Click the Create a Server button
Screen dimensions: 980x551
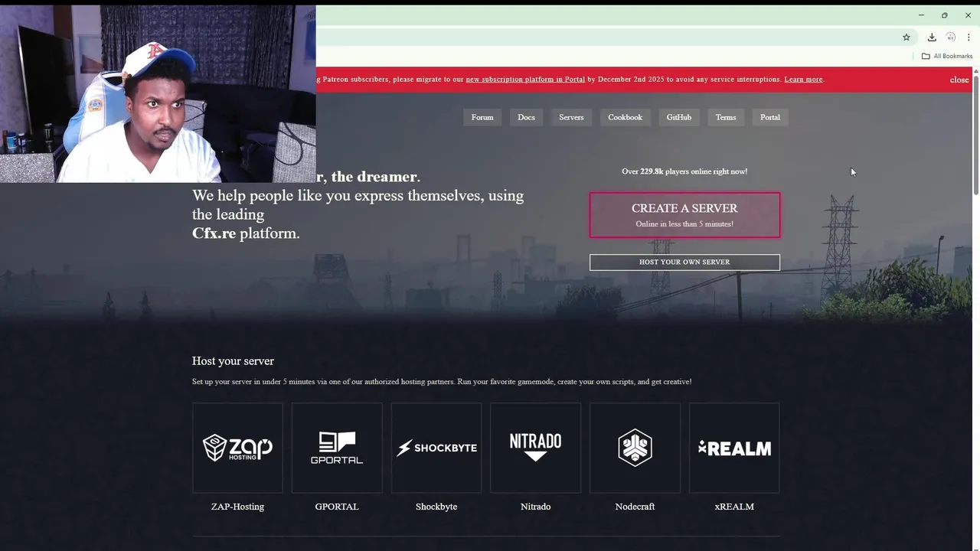[x=684, y=215]
